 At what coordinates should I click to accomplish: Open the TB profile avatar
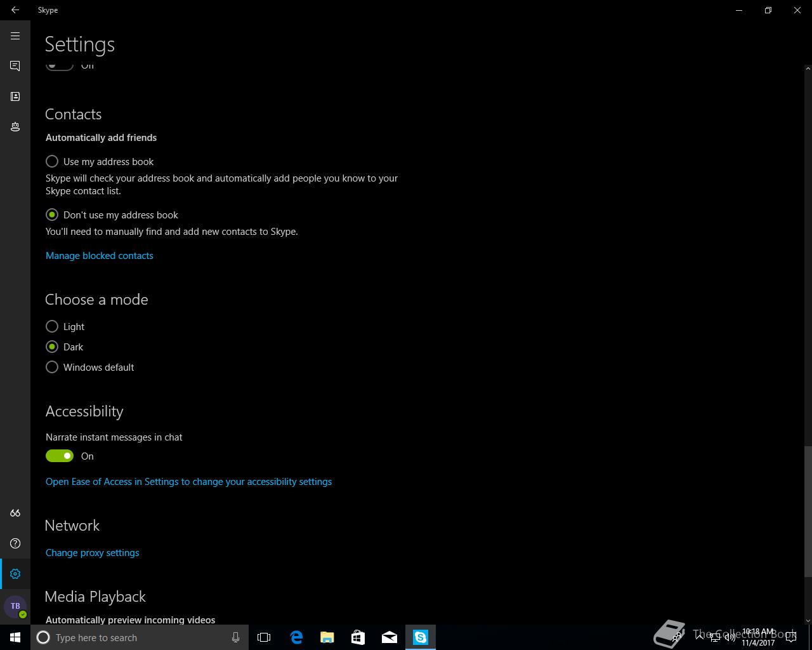click(15, 606)
